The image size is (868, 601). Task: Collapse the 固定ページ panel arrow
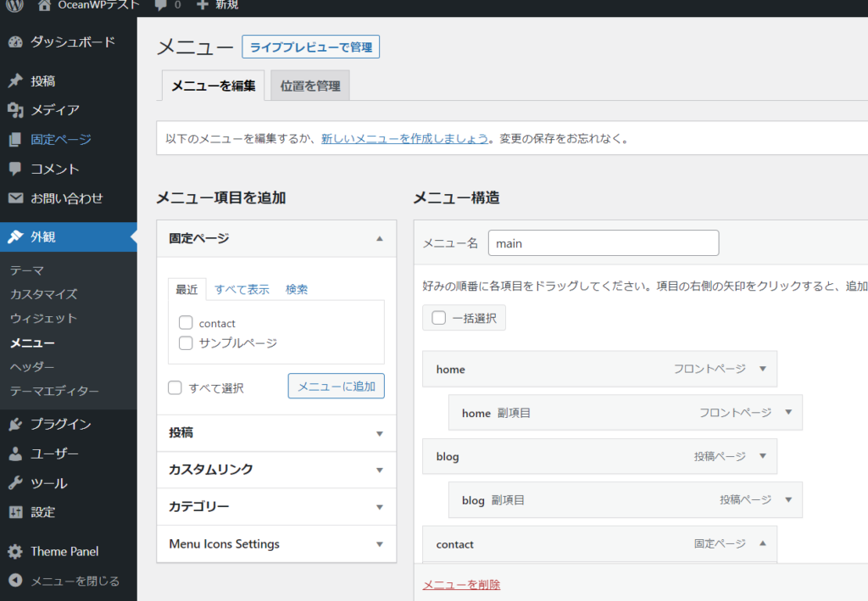380,238
